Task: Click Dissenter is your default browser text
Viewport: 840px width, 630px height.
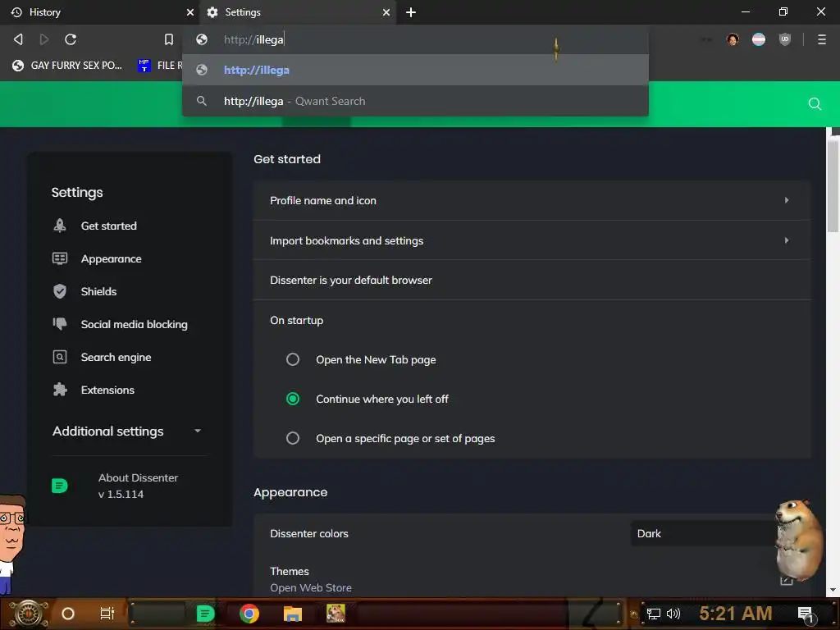Action: 350,281
